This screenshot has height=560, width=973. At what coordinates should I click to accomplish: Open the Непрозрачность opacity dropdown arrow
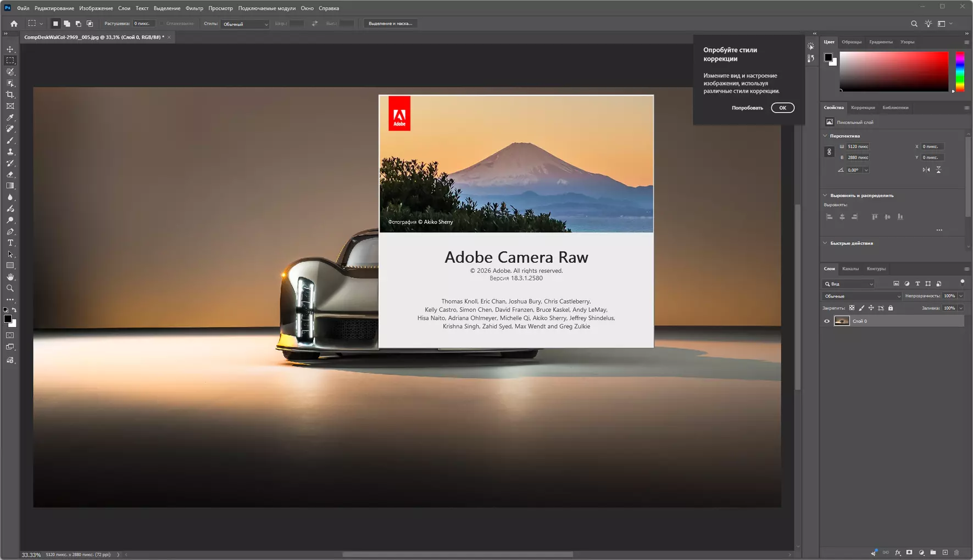[x=961, y=296]
